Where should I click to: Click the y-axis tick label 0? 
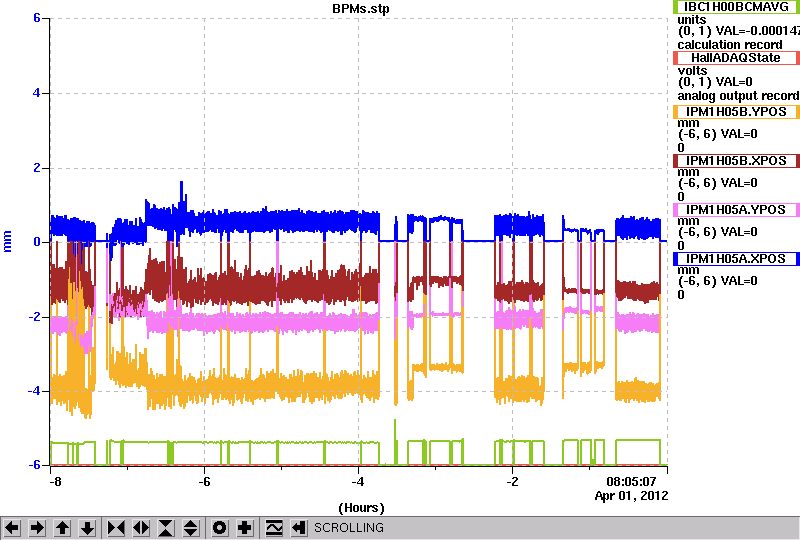pos(37,242)
